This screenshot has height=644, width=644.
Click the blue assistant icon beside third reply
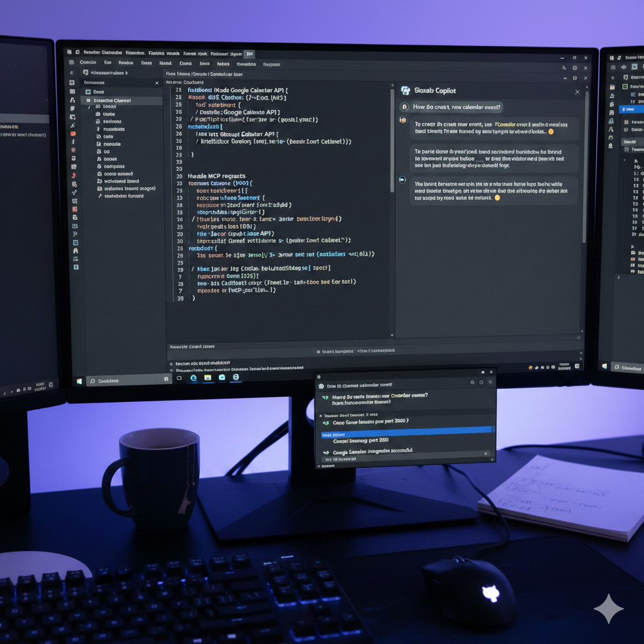tap(402, 179)
